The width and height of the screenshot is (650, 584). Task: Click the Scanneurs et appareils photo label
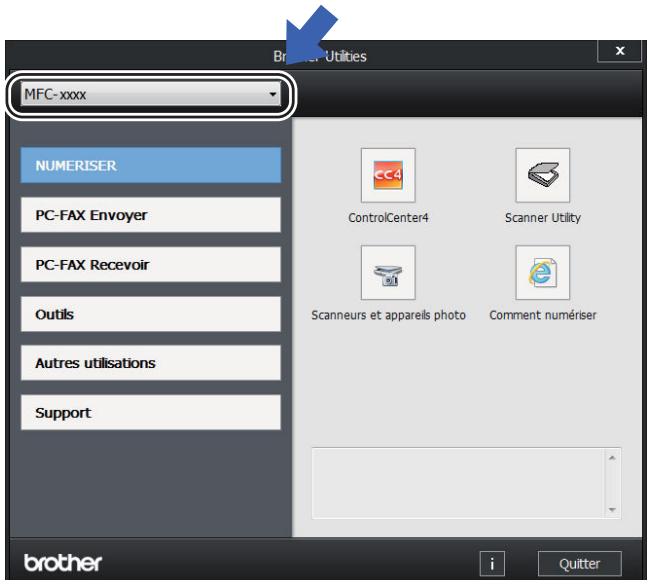click(x=388, y=315)
